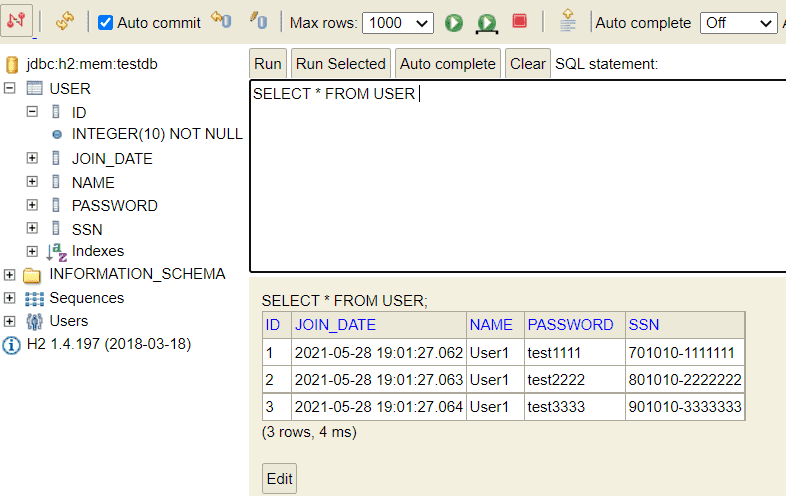Click the green Run toolbar icon
Image resolution: width=786 pixels, height=496 pixels.
pos(454,23)
